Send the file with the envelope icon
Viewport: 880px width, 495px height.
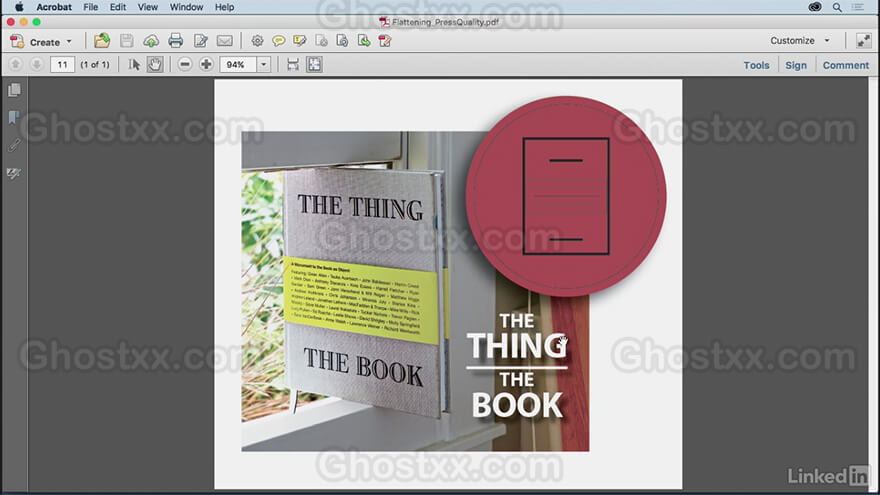pos(224,41)
